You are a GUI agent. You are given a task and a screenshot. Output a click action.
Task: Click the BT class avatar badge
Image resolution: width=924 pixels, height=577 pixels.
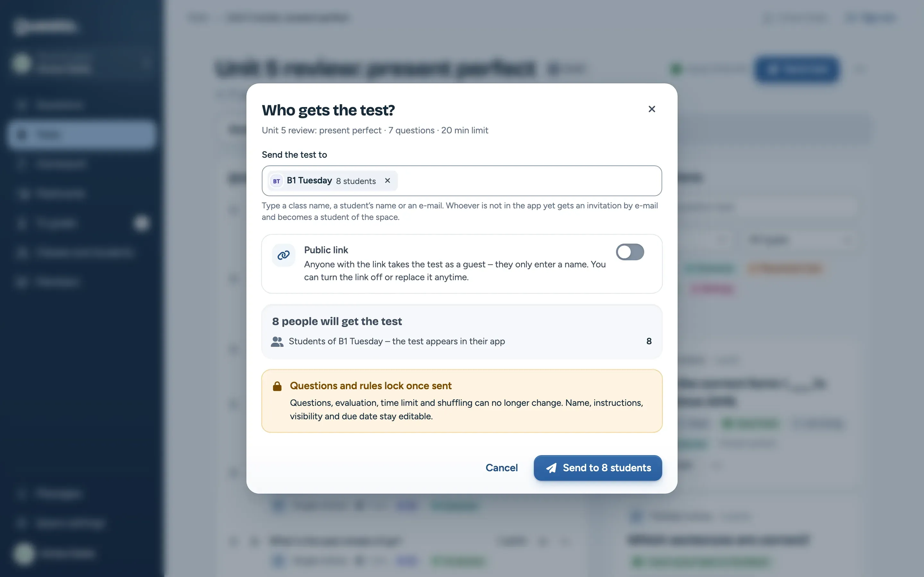pos(277,181)
